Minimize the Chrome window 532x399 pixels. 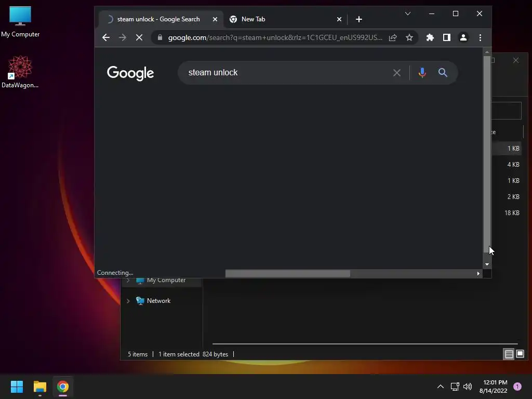coord(432,14)
